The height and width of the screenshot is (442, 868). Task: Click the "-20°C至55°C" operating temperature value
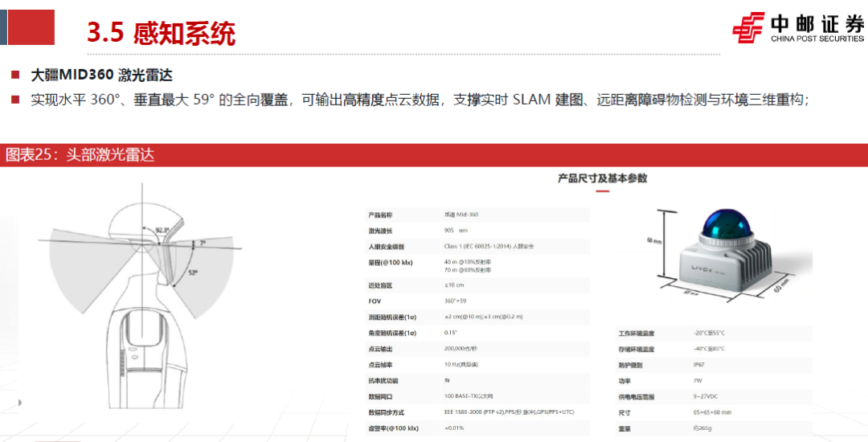click(709, 334)
